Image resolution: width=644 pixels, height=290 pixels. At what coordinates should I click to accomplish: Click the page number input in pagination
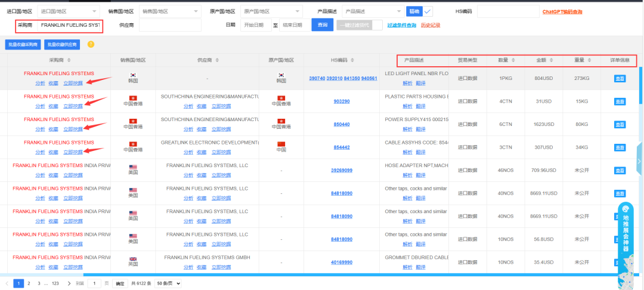point(94,283)
